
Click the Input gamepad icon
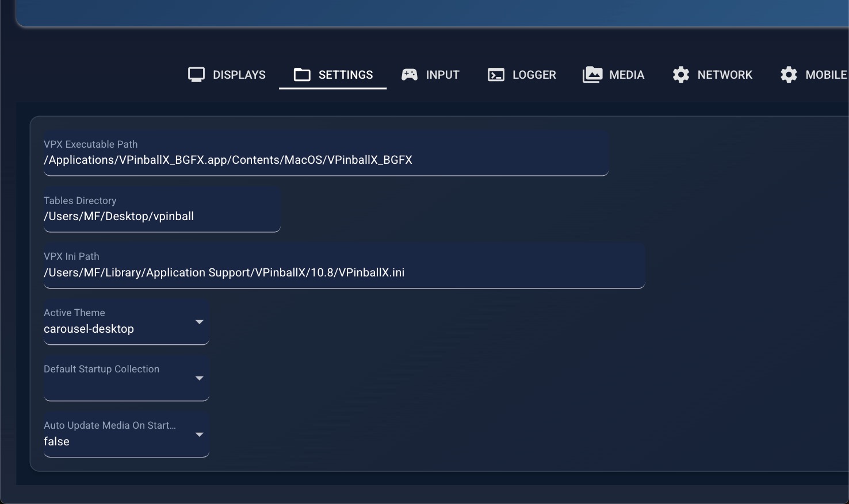pos(410,74)
